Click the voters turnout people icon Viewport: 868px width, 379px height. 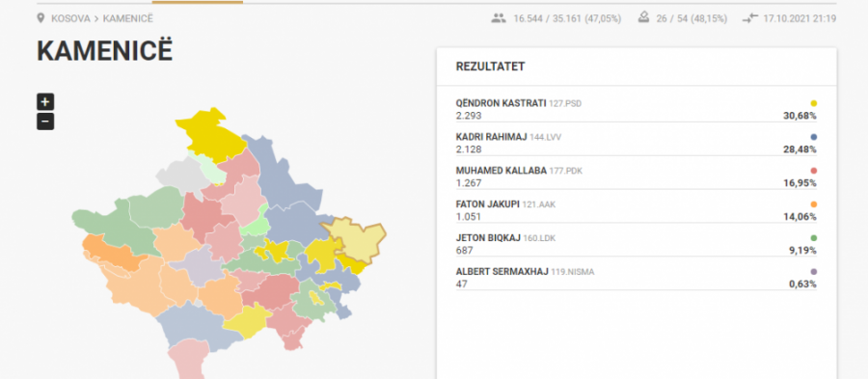(499, 18)
